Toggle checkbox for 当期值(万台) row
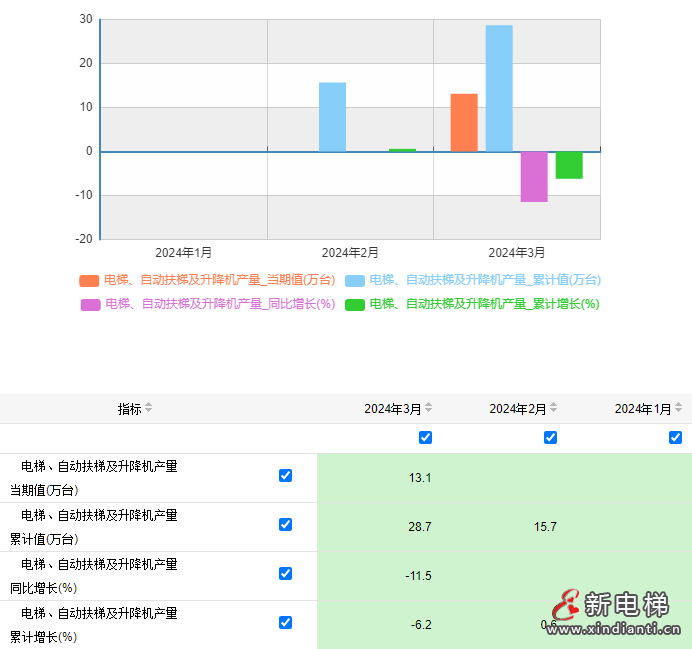Screen dimensions: 692x649 tap(285, 476)
